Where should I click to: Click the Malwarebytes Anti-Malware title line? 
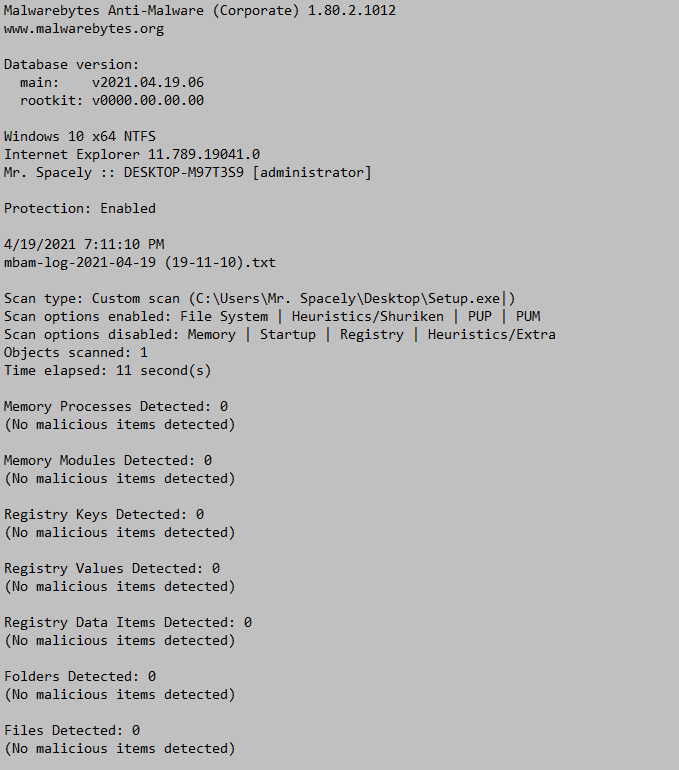200,10
